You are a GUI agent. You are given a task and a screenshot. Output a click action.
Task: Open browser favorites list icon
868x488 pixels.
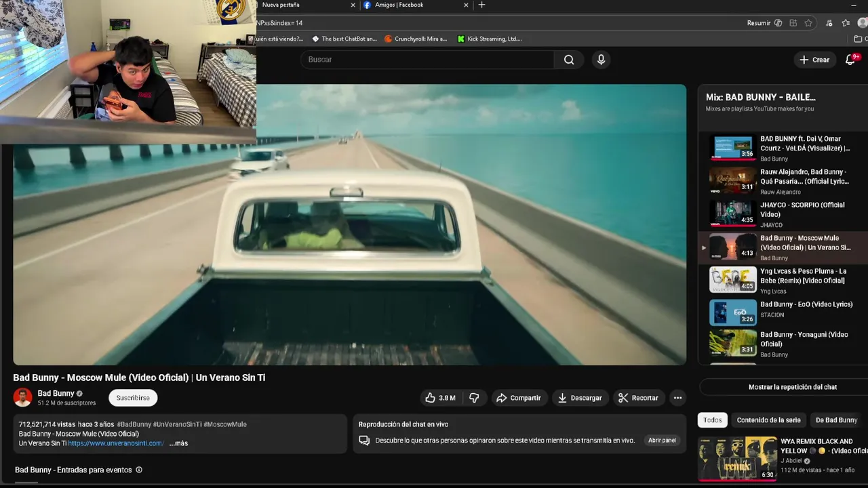pos(846,23)
